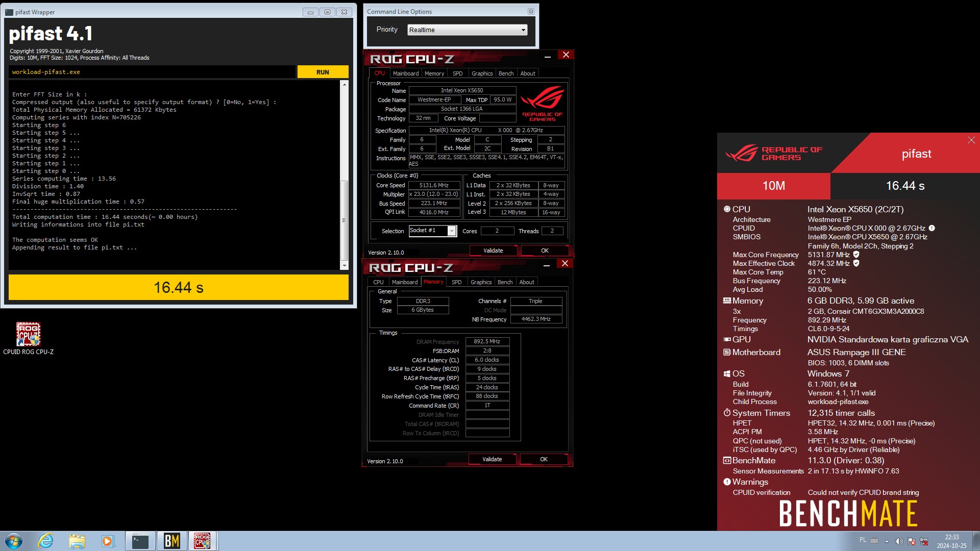Click the Show desktop button on taskbar

coord(975,541)
